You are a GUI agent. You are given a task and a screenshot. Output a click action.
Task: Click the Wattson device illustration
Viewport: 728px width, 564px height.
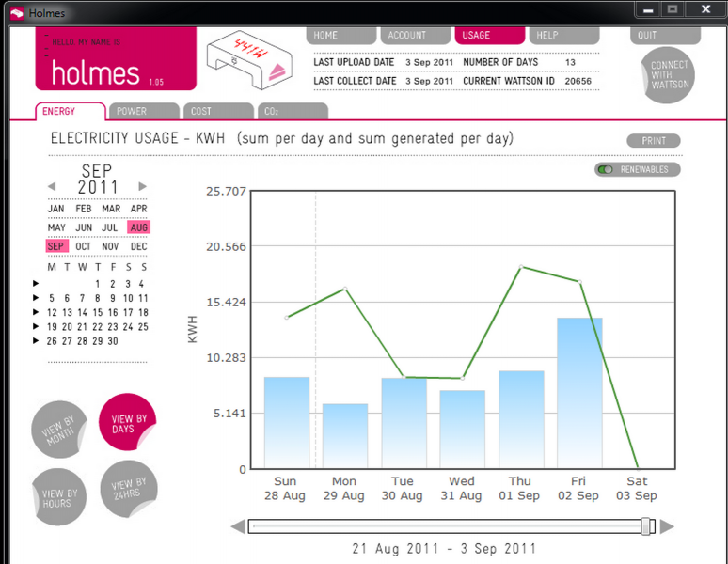pyautogui.click(x=249, y=60)
